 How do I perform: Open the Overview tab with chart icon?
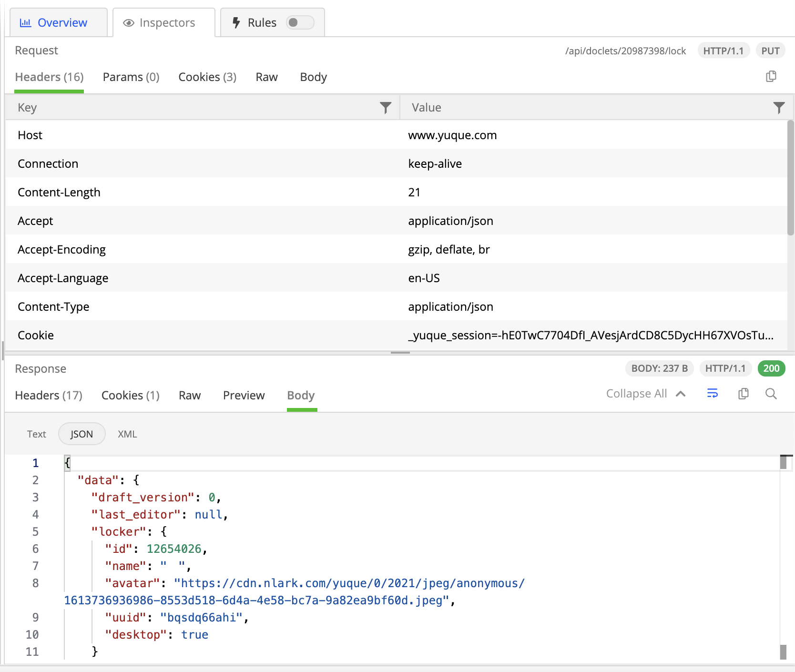(x=53, y=23)
